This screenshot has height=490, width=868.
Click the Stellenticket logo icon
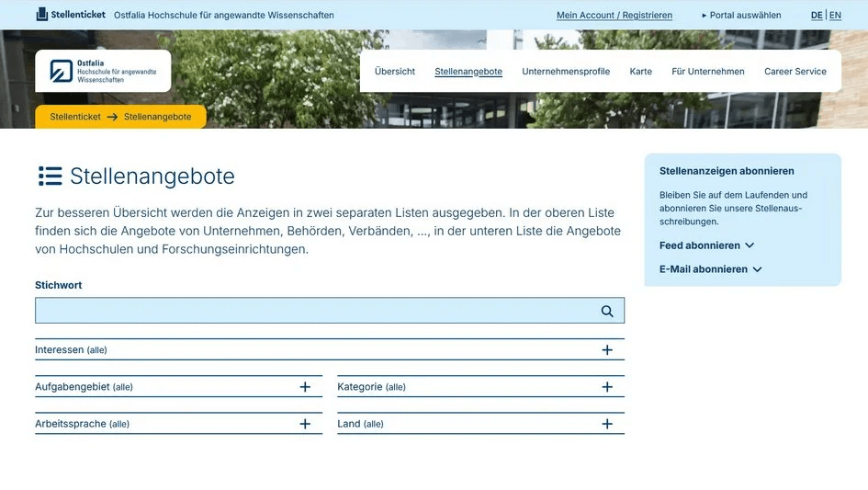tap(42, 15)
